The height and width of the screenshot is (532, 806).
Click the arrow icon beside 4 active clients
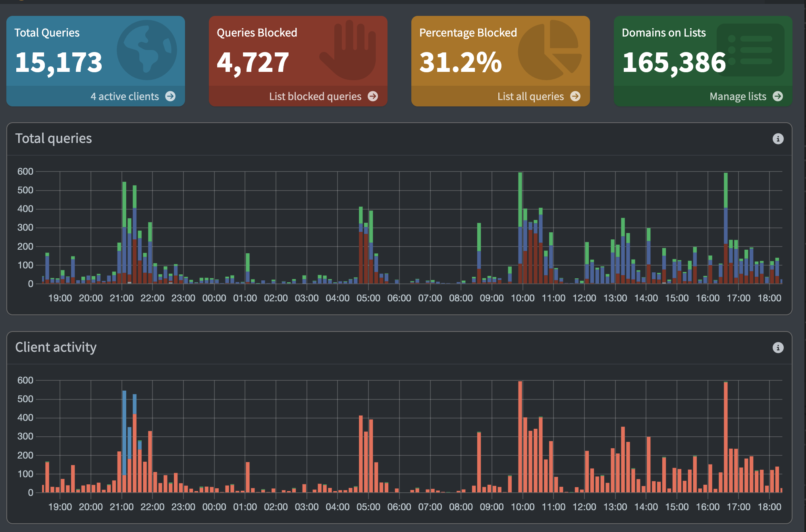(171, 96)
